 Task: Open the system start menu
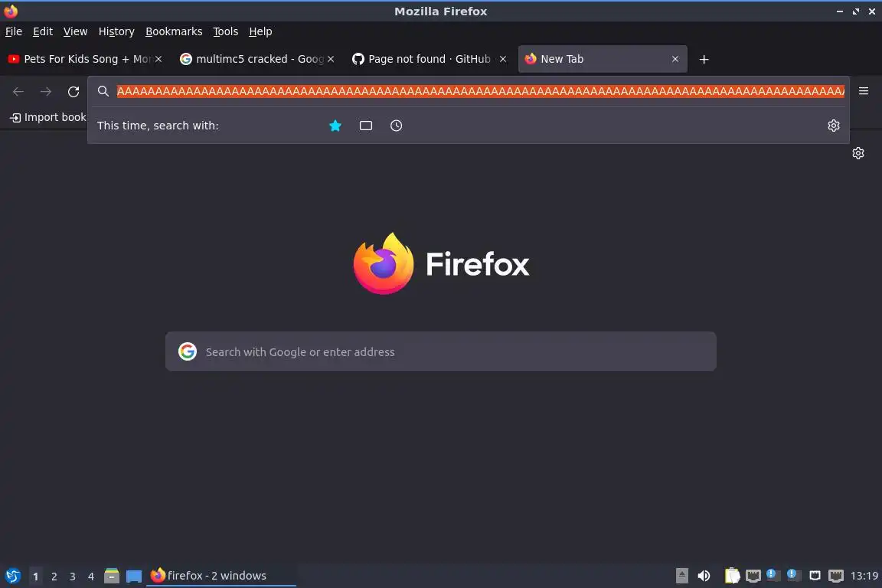12,576
